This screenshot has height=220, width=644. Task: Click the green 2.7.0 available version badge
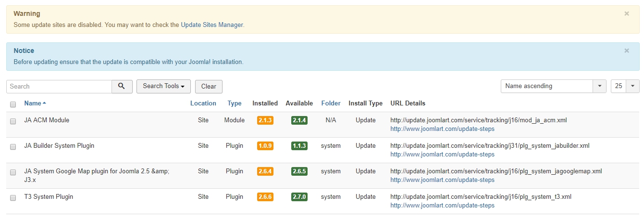(x=299, y=197)
